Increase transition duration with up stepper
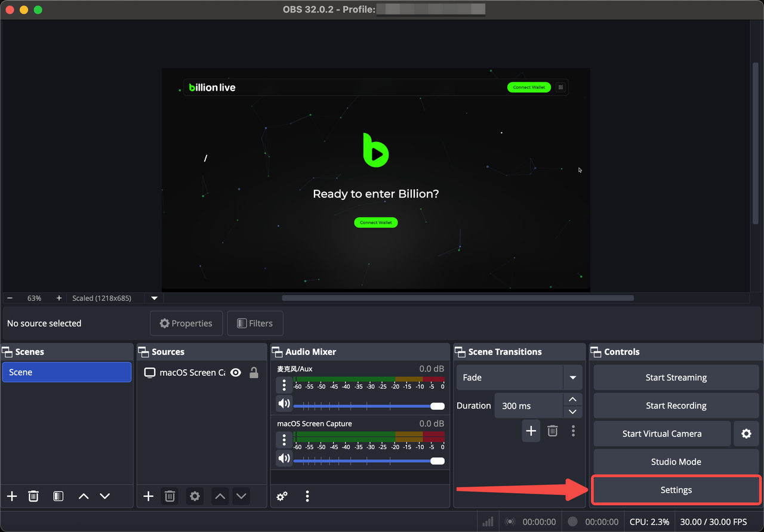The width and height of the screenshot is (764, 532). 572,400
